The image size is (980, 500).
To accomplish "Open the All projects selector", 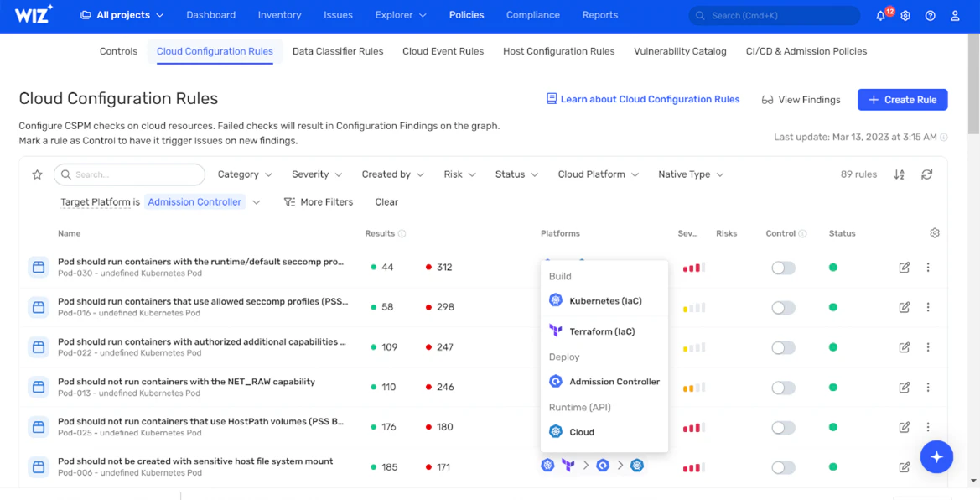I will 122,15.
